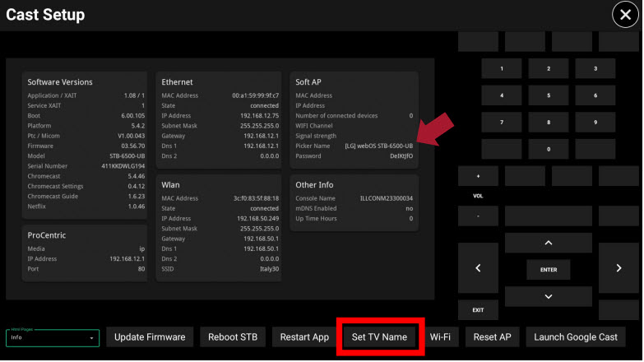Screen dimensions: 644x362
Task: Click the EXIT remote key
Action: pos(478,310)
